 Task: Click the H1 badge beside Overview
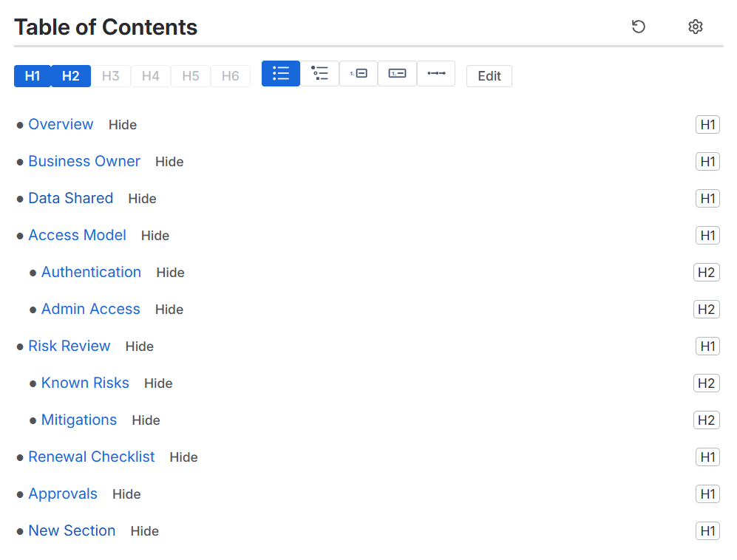click(707, 125)
